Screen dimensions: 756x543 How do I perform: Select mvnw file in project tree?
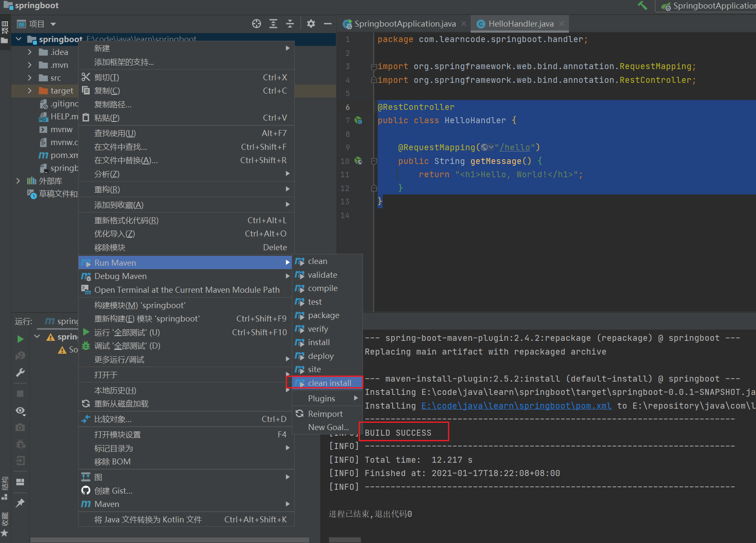(56, 129)
